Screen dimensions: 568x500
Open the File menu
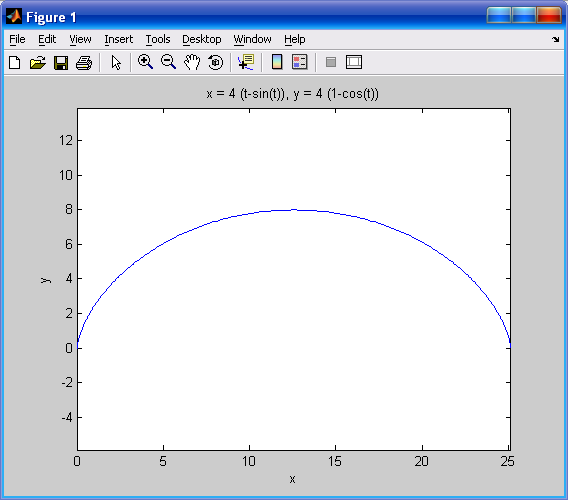tap(17, 39)
